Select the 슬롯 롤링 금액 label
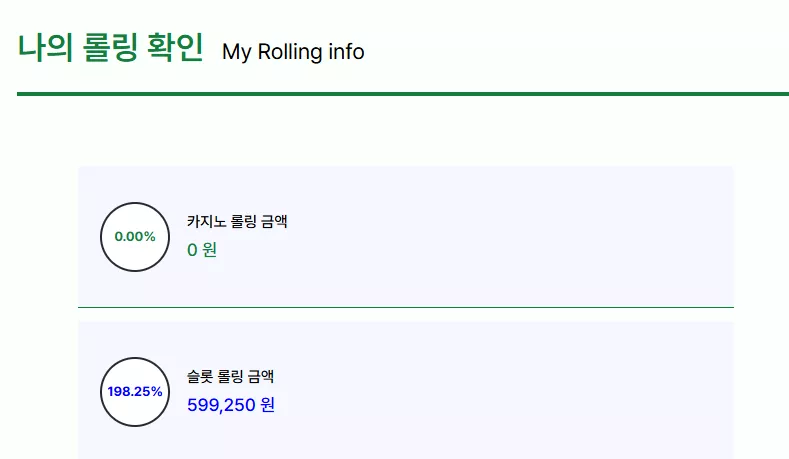 pyautogui.click(x=230, y=376)
